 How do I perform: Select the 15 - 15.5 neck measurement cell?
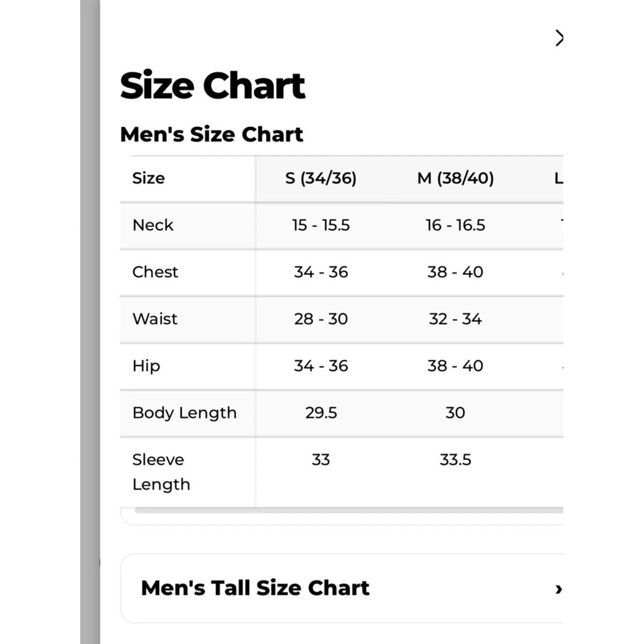(x=321, y=225)
